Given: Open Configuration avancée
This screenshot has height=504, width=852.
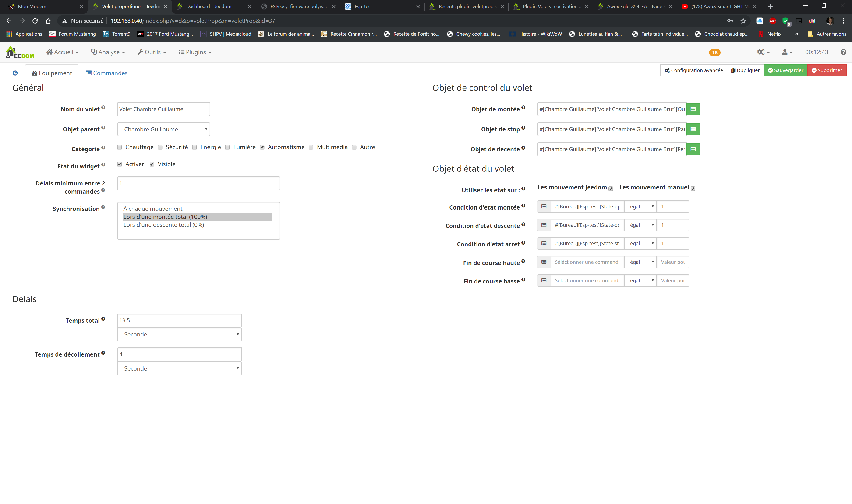Looking at the screenshot, I should coord(693,70).
